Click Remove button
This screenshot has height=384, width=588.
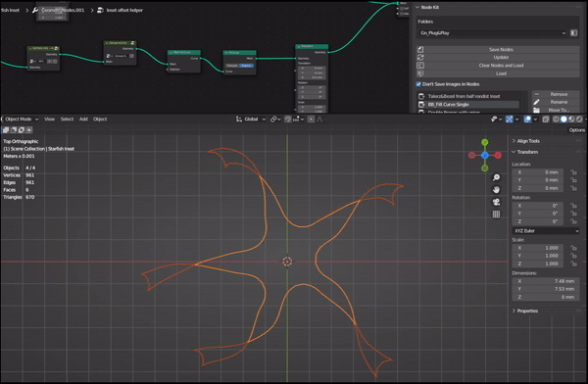pos(556,94)
